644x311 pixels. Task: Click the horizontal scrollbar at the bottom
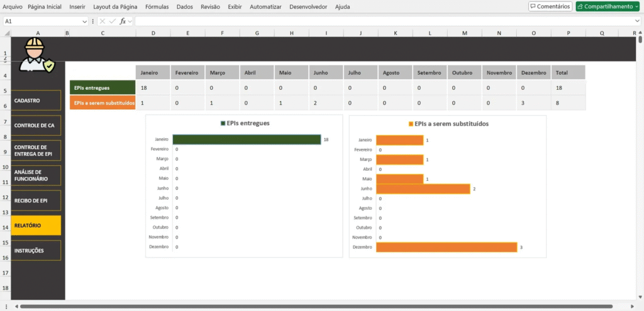pos(314,307)
